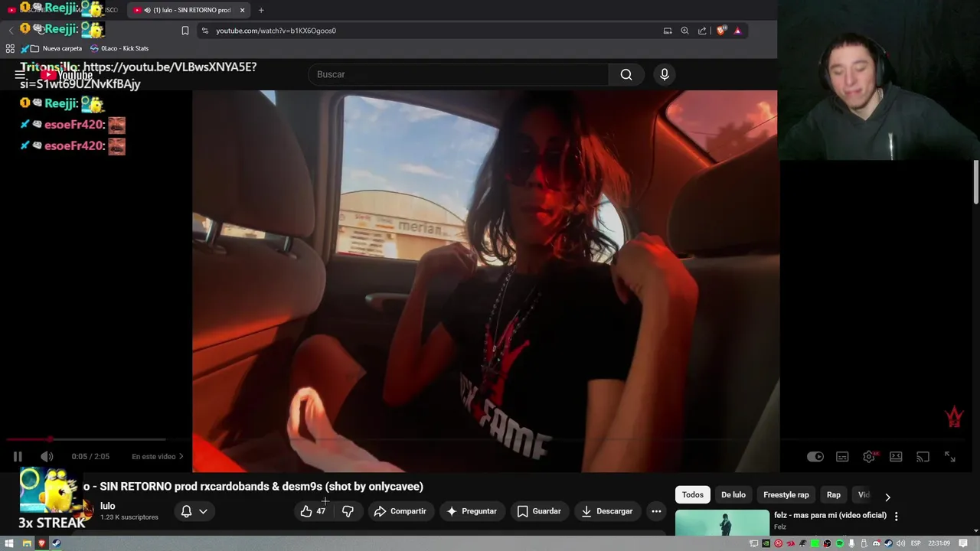Click the Descargar download button
Viewport: 980px width, 551px height.
pos(607,511)
